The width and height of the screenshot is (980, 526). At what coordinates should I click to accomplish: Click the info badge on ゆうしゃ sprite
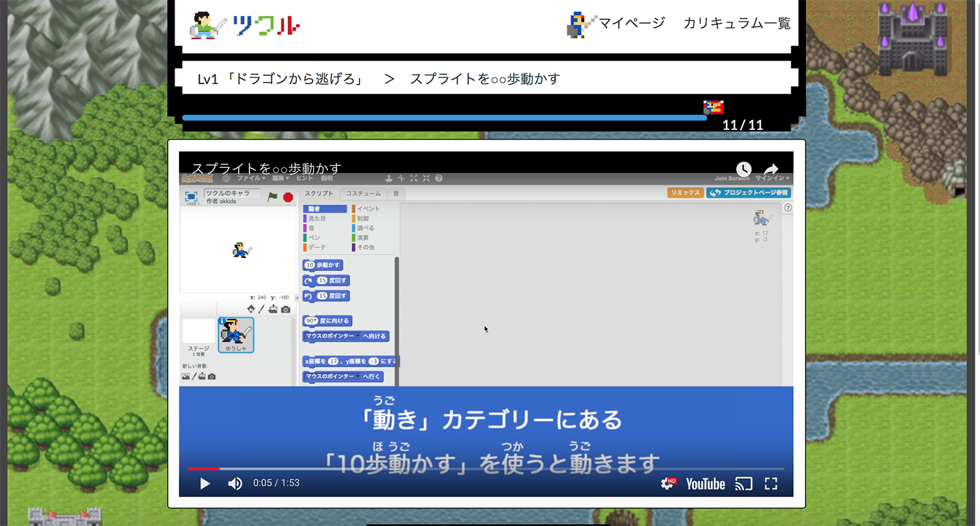222,321
